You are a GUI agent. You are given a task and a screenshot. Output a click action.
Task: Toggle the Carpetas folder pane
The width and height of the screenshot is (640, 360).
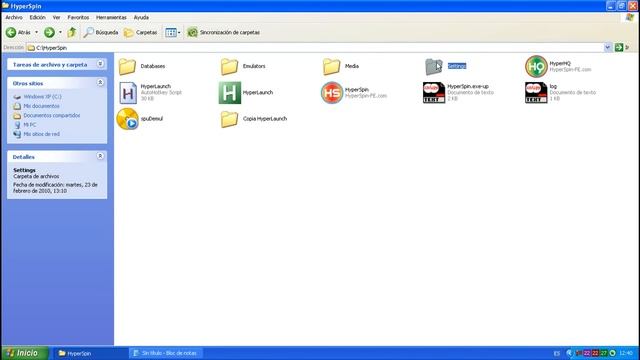140,32
